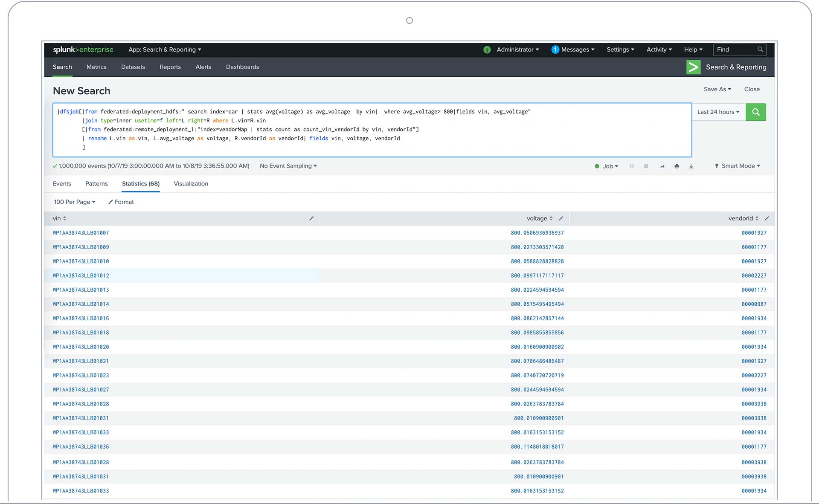The image size is (819, 504).
Task: Open No Event Sampling dropdown
Action: pos(288,166)
